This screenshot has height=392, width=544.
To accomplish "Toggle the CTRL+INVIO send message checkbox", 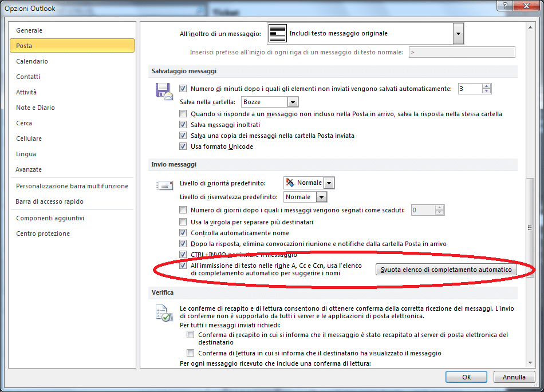I will (183, 255).
